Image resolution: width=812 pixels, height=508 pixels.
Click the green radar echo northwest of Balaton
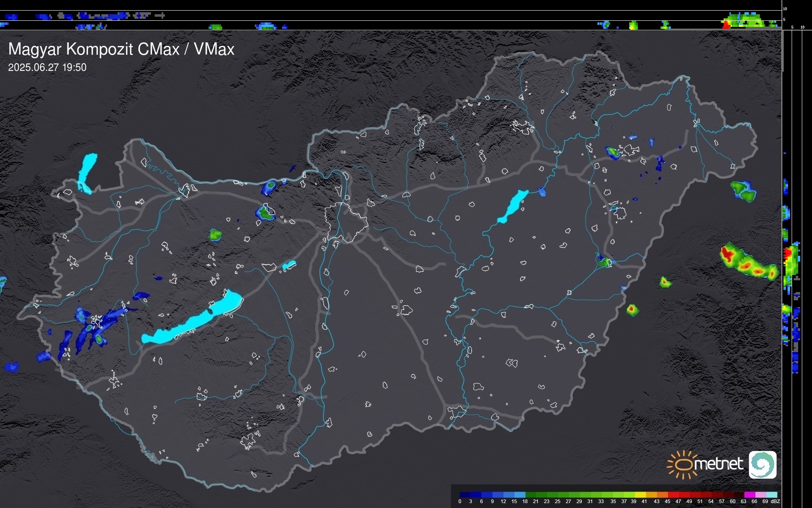tap(215, 235)
